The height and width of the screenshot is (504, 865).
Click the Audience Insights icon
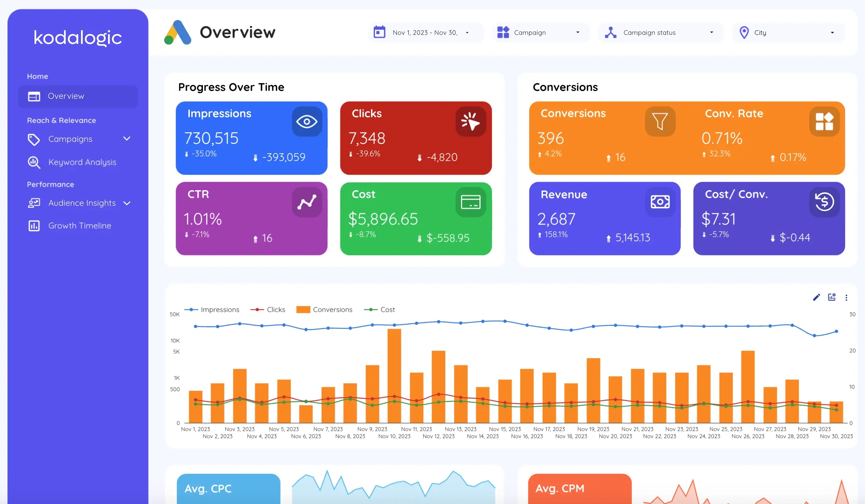point(34,203)
